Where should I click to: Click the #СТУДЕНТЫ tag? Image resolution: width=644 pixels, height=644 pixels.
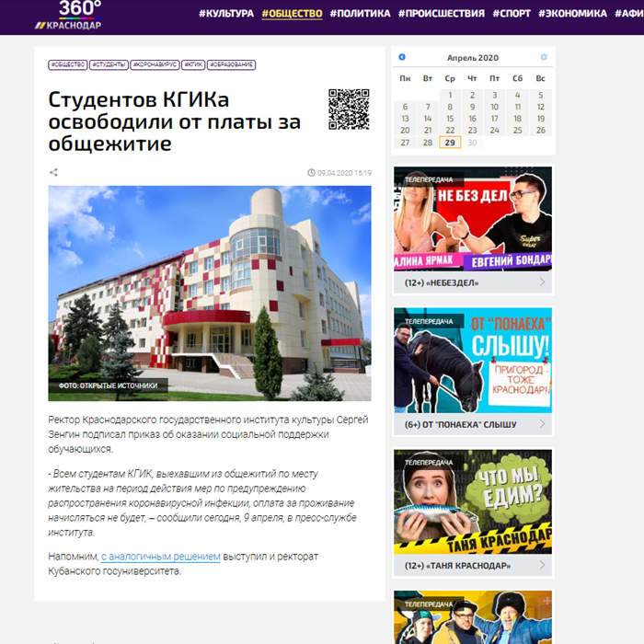click(109, 65)
